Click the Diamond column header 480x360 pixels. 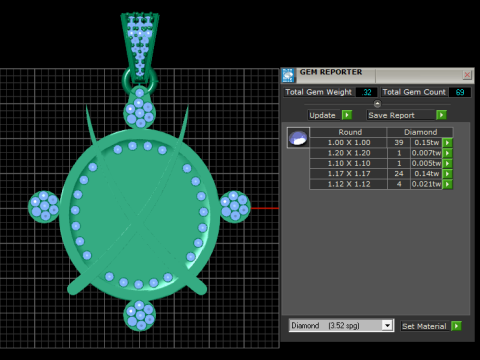[x=420, y=132]
